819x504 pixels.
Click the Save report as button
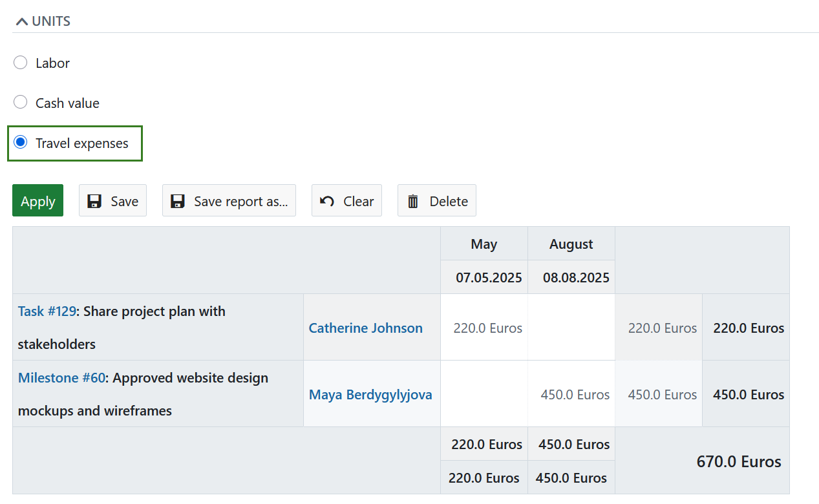(229, 201)
